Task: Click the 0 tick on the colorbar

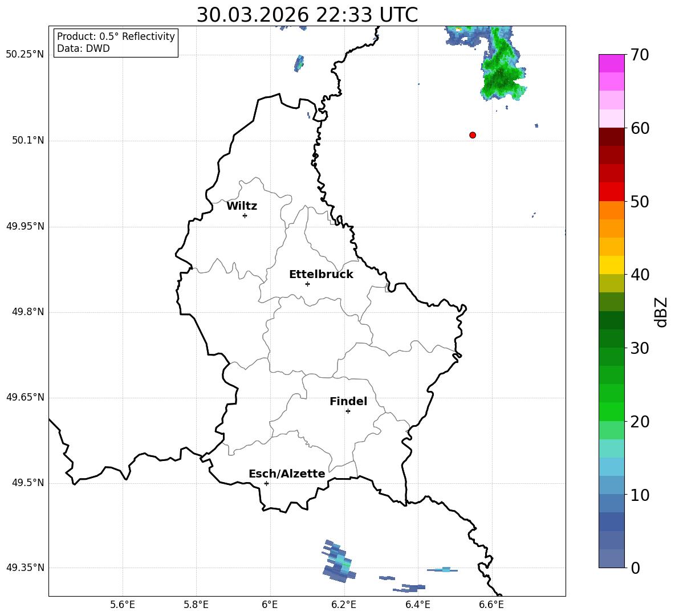Action: tap(635, 568)
